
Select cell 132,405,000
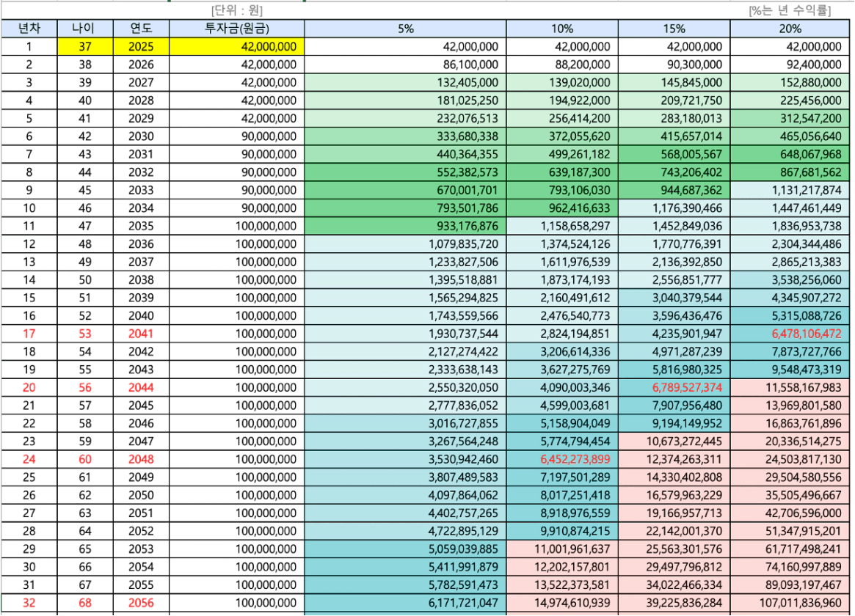point(405,83)
